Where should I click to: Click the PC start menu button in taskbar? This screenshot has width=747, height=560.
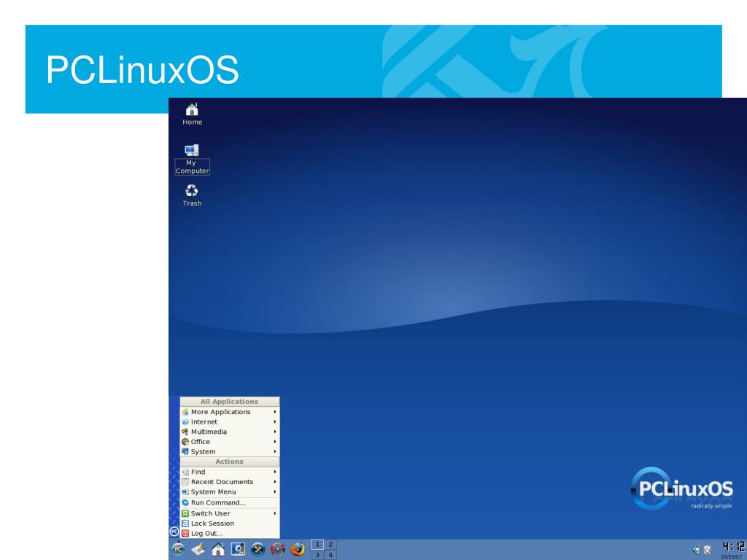[x=178, y=550]
